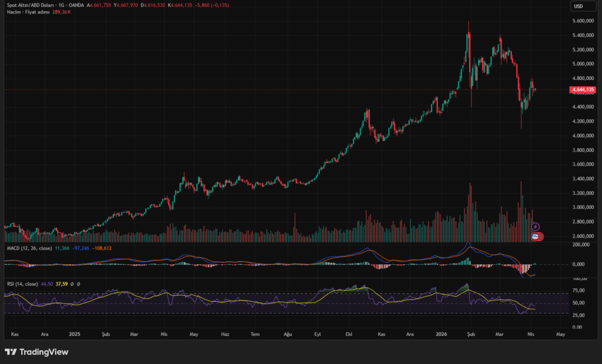The height and width of the screenshot is (364, 602).
Task: Click the yellow RSI moving average value 37,59
Action: click(x=63, y=284)
